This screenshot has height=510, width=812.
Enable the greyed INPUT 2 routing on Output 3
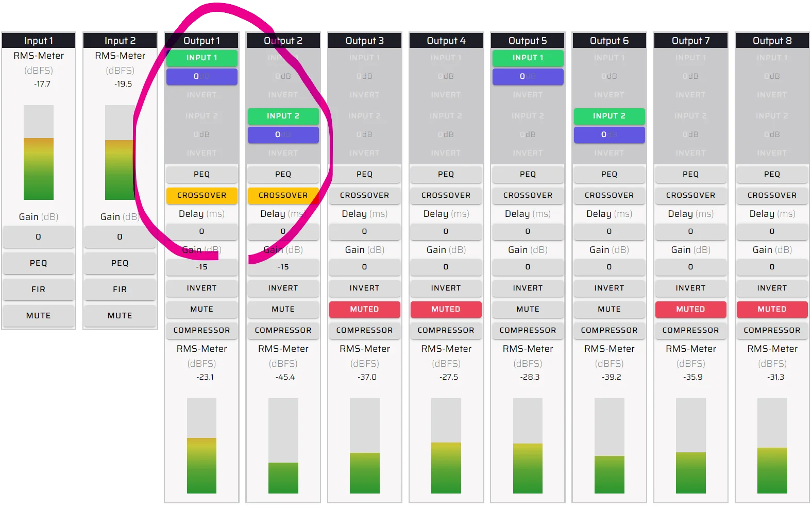coord(364,116)
